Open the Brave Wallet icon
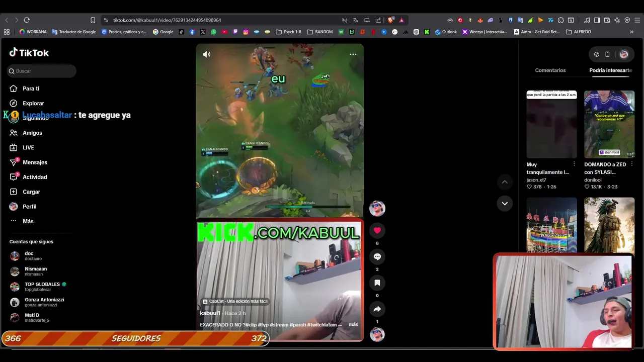Screen dimensions: 644x362 (x=607, y=20)
